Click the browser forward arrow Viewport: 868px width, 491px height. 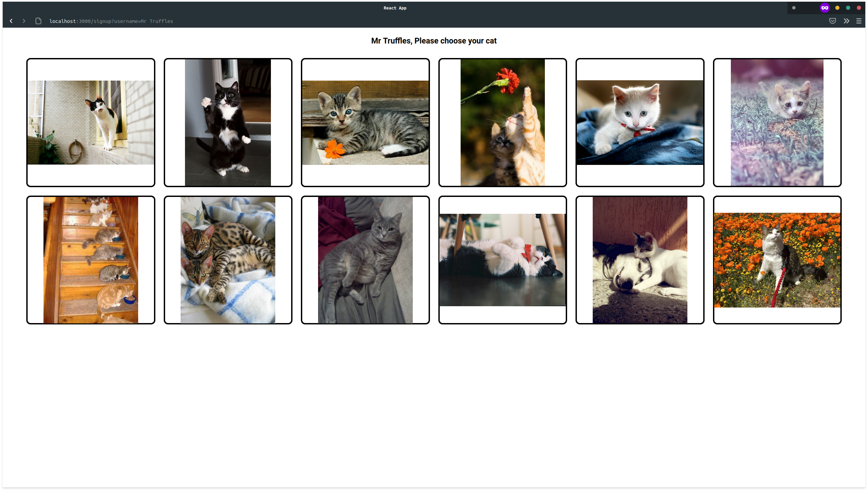24,21
